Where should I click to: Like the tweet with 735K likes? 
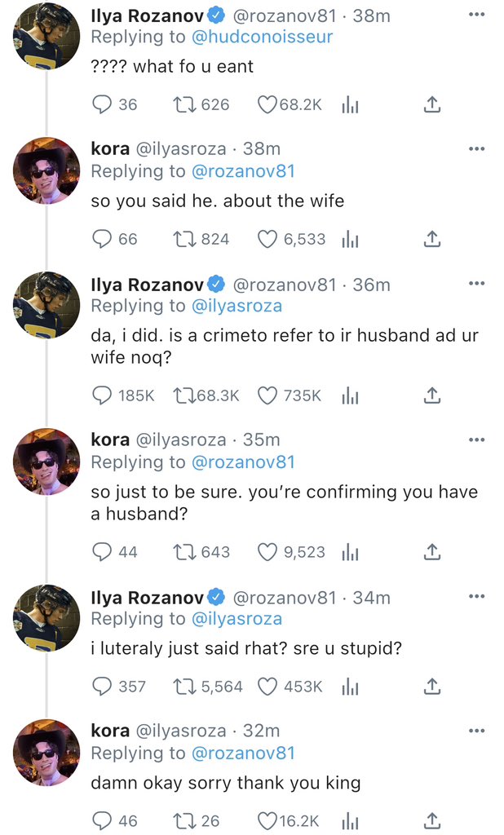267,395
